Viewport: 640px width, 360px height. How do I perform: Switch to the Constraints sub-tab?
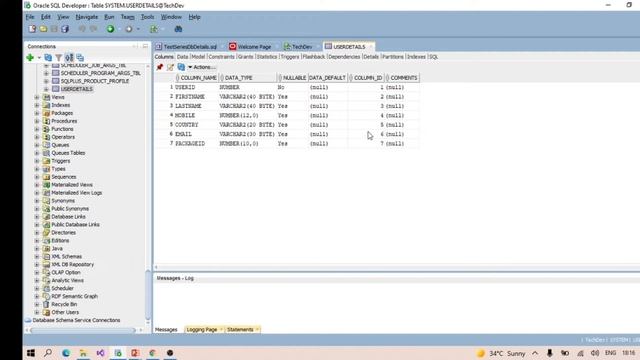point(221,57)
